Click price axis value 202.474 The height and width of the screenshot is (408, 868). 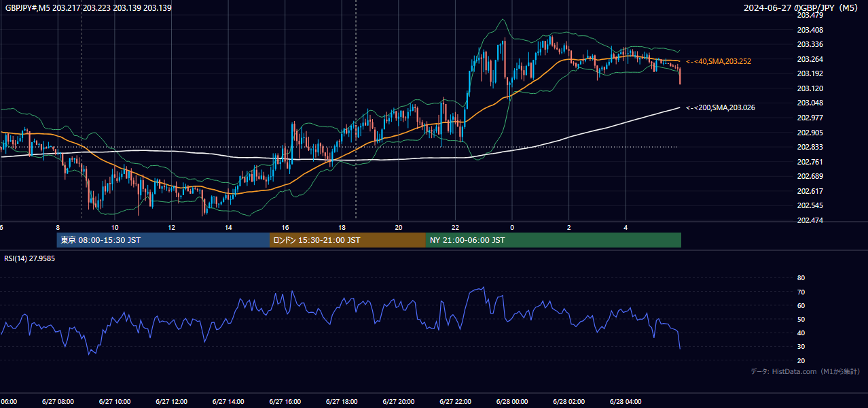[x=810, y=220]
